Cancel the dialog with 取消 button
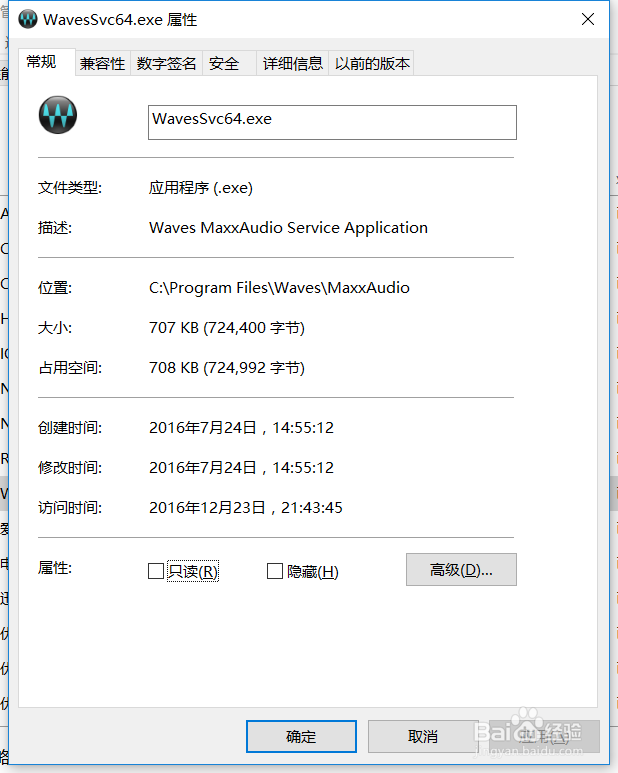Screen dimensions: 618x773 pos(423,737)
